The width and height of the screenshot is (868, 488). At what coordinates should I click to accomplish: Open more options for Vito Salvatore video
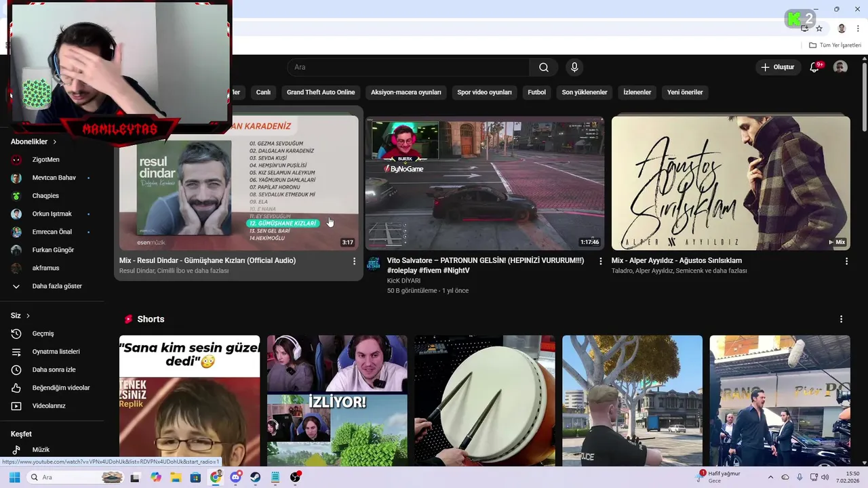point(600,261)
